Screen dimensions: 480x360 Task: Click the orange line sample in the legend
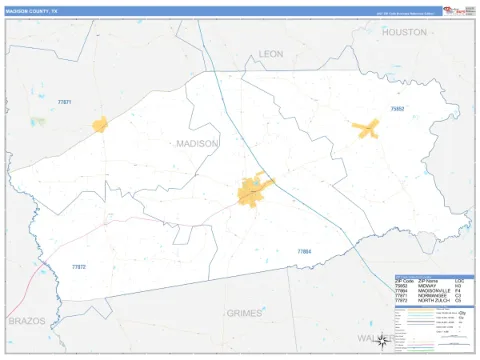coord(421,310)
